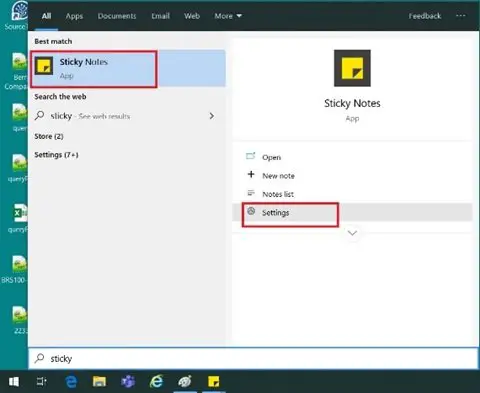This screenshot has width=480, height=393.
Task: Open File Explorer from taskbar
Action: point(99,381)
